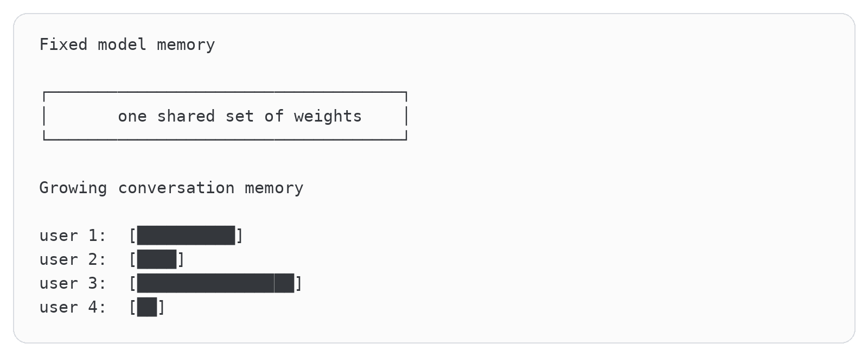Click the opening bracket before user 2's bar
This screenshot has width=868, height=356.
132,259
